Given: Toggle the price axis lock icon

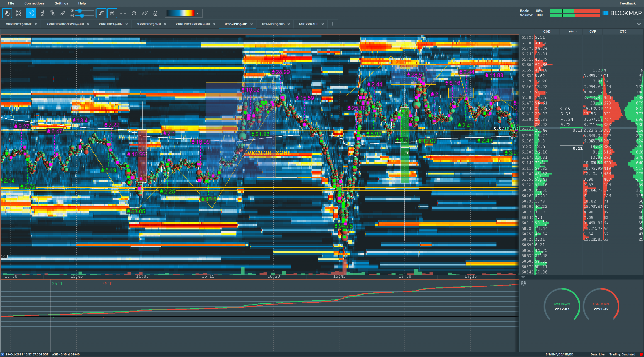Looking at the screenshot, I should [155, 13].
